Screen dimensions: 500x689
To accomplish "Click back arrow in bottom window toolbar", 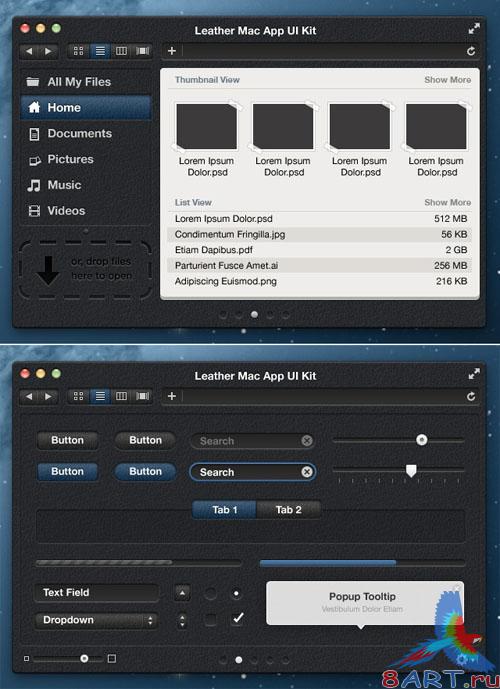I will [29, 396].
